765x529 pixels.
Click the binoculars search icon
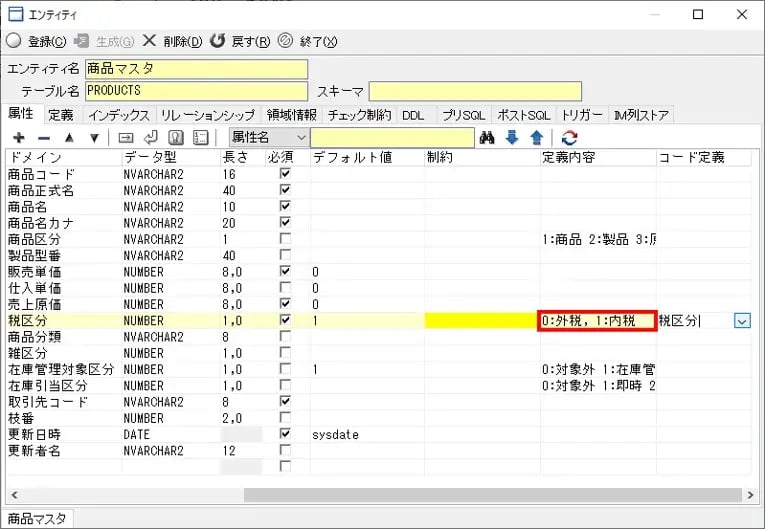tap(488, 137)
